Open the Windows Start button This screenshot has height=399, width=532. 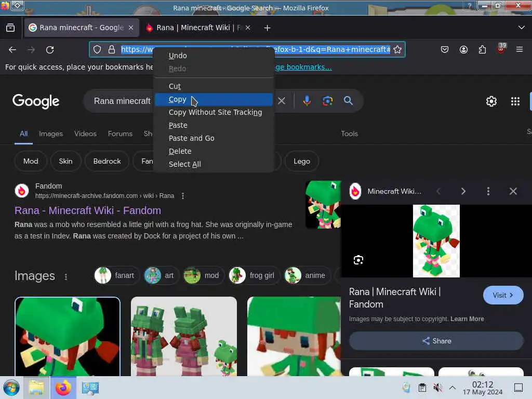coord(11,388)
